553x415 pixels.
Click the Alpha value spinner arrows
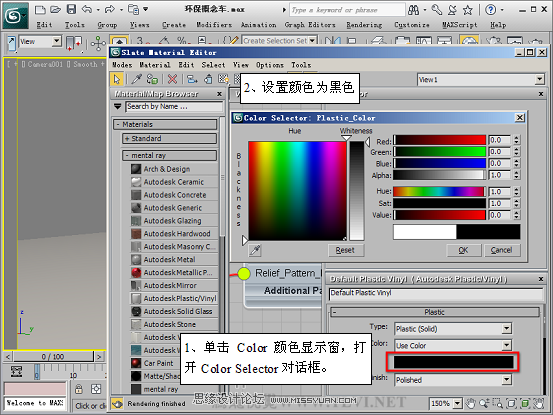point(516,175)
